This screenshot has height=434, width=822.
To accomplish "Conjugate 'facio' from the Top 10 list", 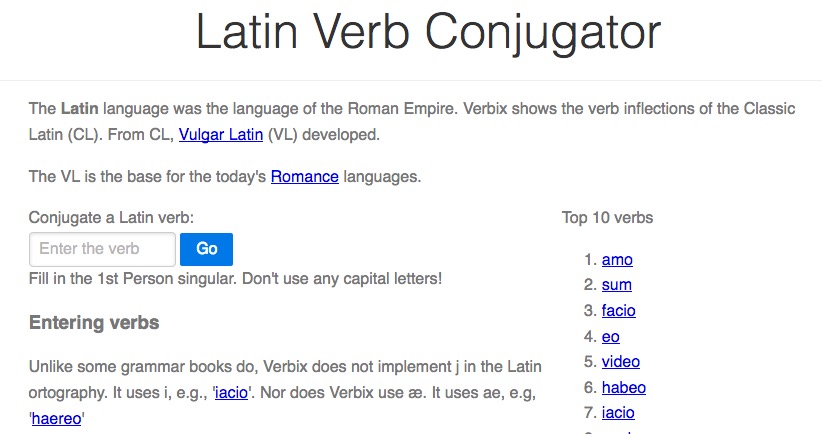I will click(x=619, y=310).
